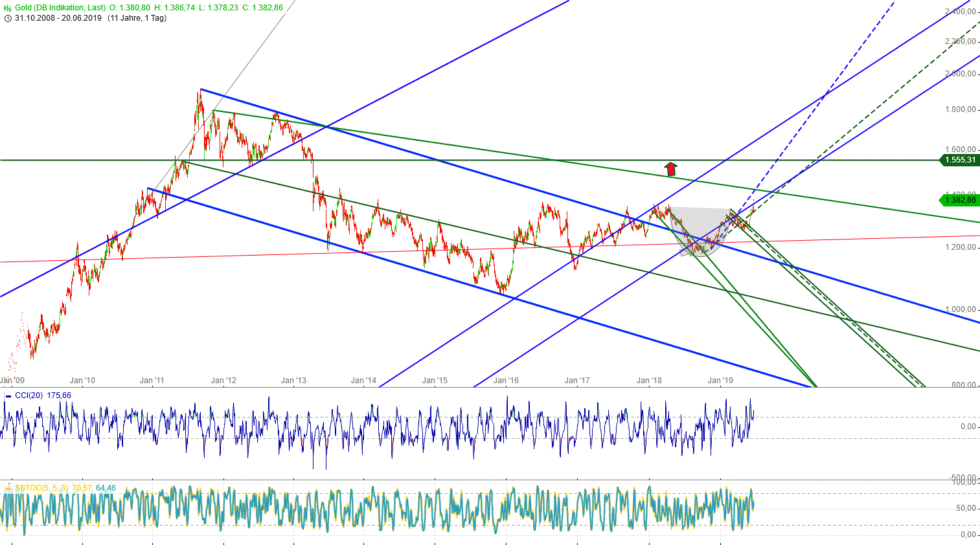Click the close value 'C: 1.382,86'
This screenshot has width=980, height=545.
(263, 8)
